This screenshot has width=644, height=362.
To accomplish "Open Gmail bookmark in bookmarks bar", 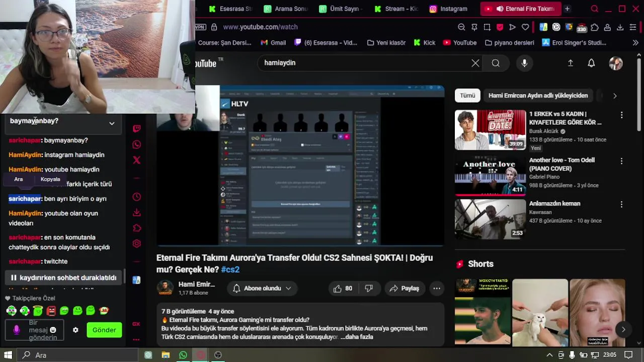I will coord(273,43).
